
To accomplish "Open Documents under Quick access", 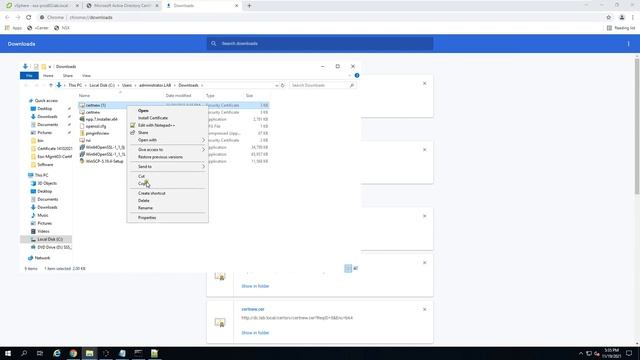I will pos(47,125).
